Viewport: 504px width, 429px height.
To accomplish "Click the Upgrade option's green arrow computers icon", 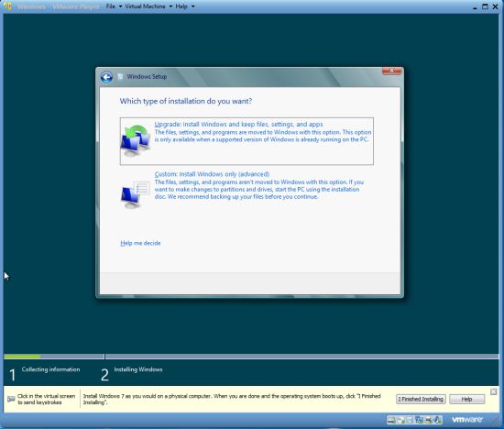I will coord(136,140).
